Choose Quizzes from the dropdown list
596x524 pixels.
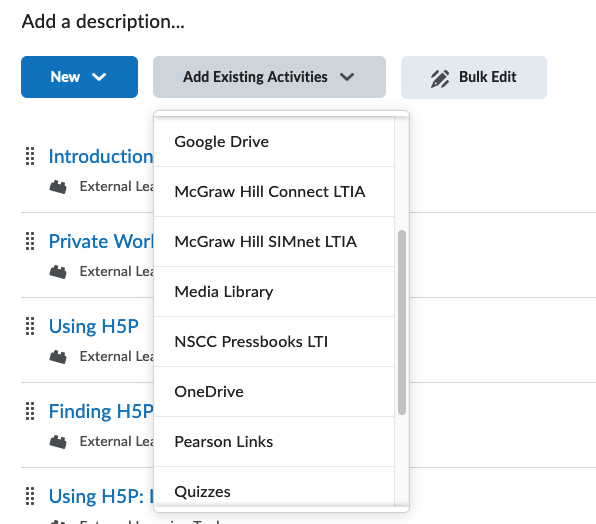pyautogui.click(x=274, y=488)
